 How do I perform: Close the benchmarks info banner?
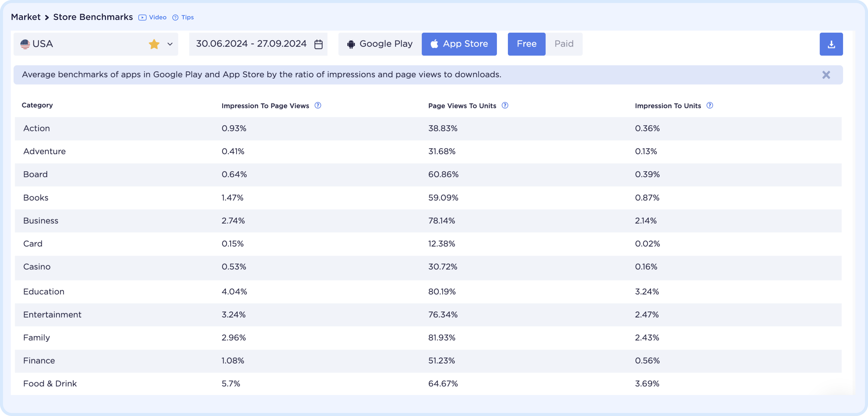(826, 74)
